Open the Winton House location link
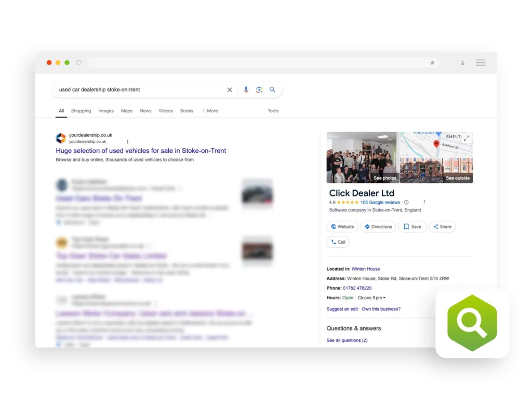This screenshot has width=532, height=399. pyautogui.click(x=366, y=269)
